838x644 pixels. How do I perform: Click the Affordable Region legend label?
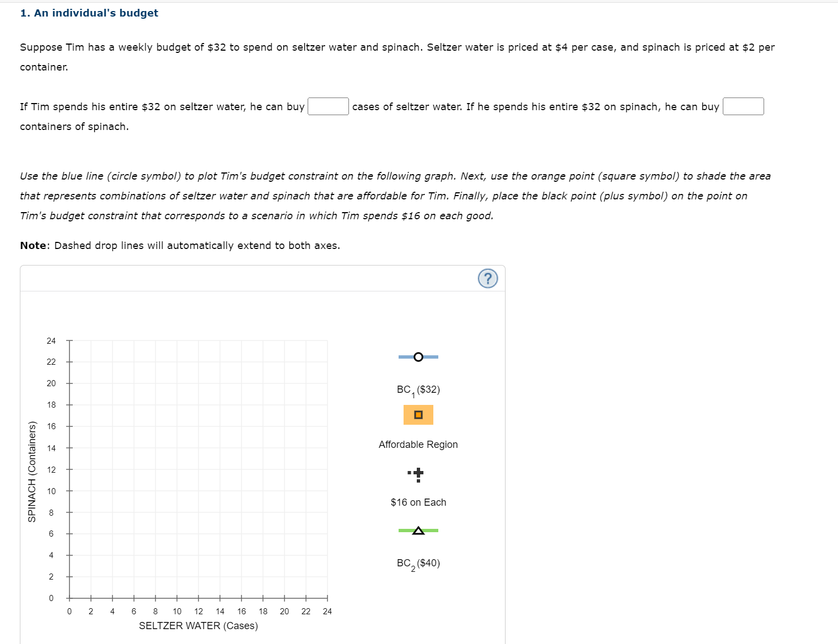coord(418,445)
